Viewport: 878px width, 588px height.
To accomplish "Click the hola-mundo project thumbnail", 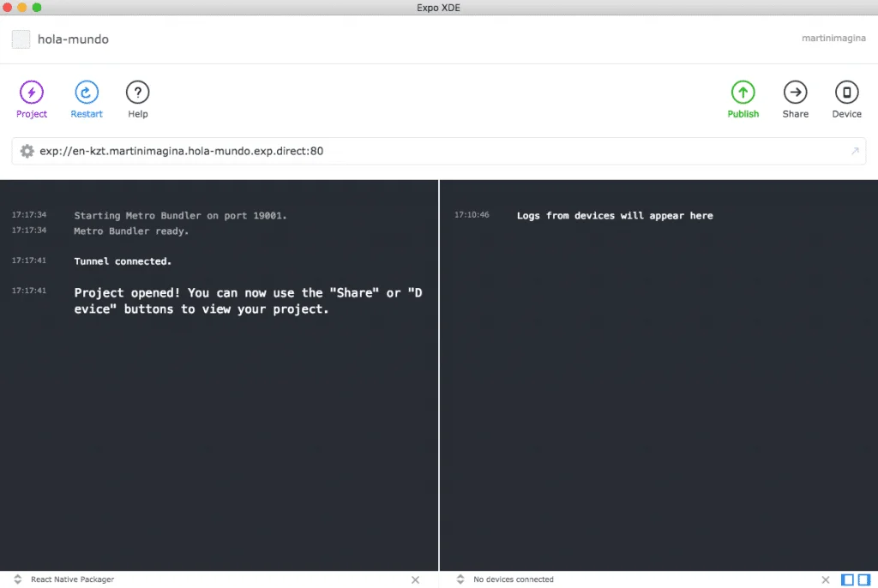I will pos(21,39).
